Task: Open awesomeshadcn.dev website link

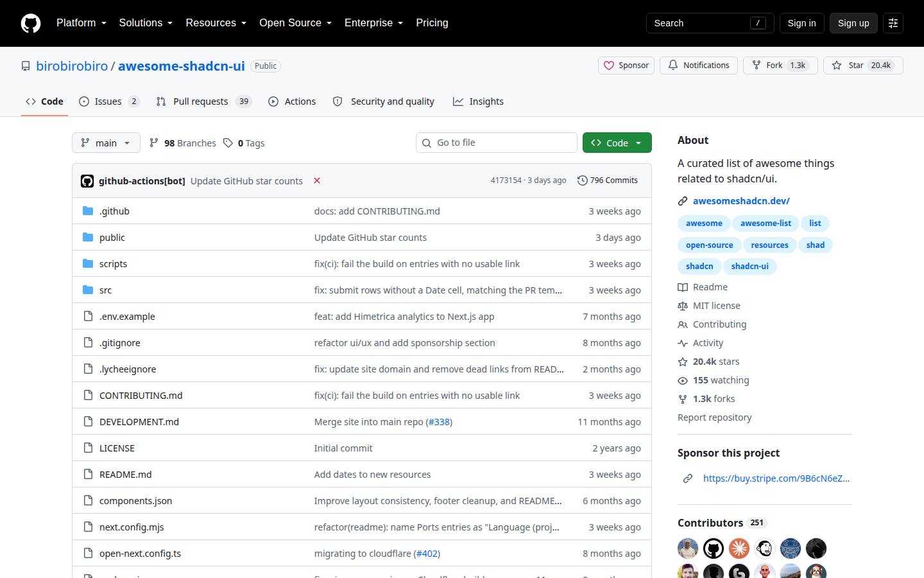Action: point(741,201)
